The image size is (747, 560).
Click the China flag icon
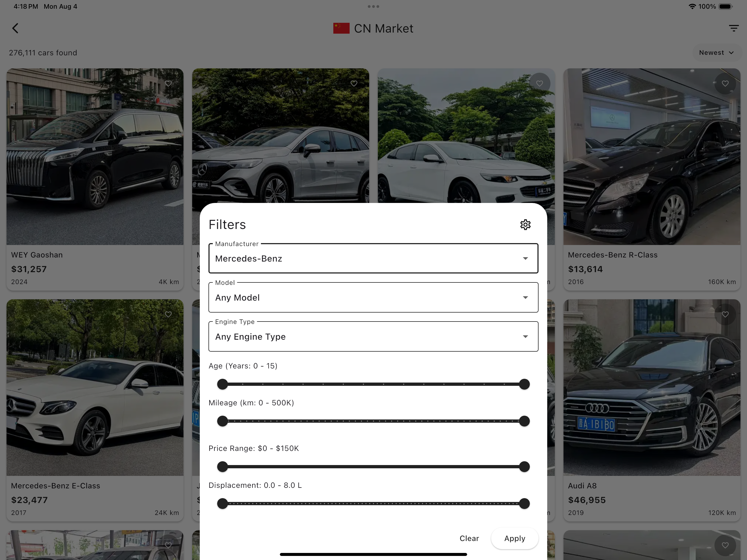(341, 28)
